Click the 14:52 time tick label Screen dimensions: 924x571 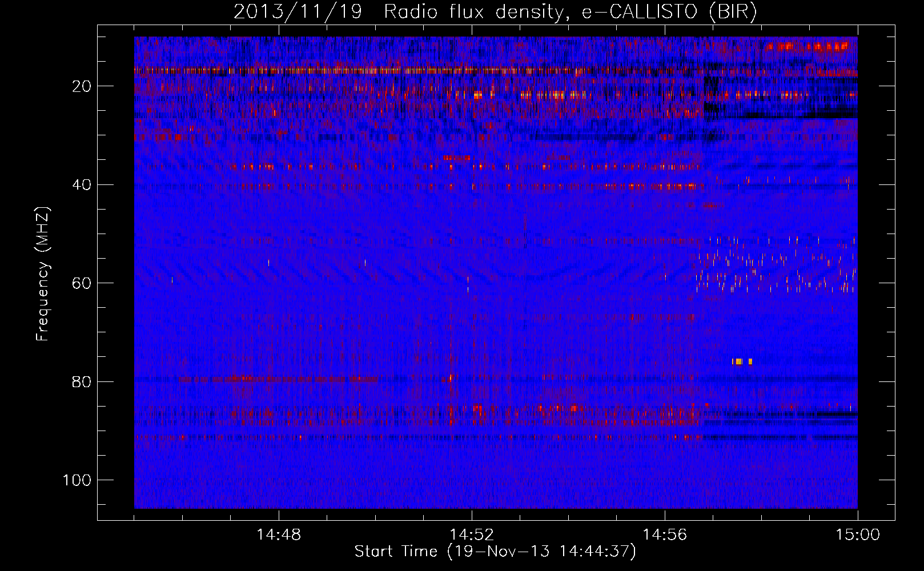[472, 535]
